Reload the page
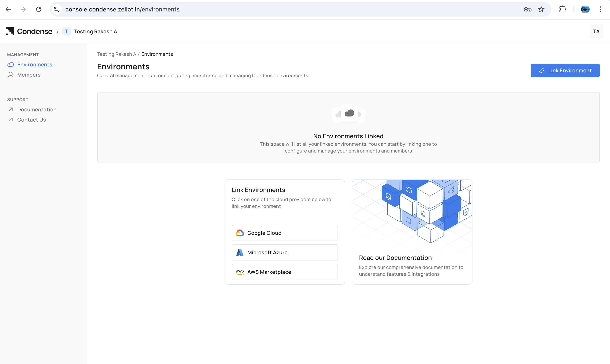 tap(39, 9)
